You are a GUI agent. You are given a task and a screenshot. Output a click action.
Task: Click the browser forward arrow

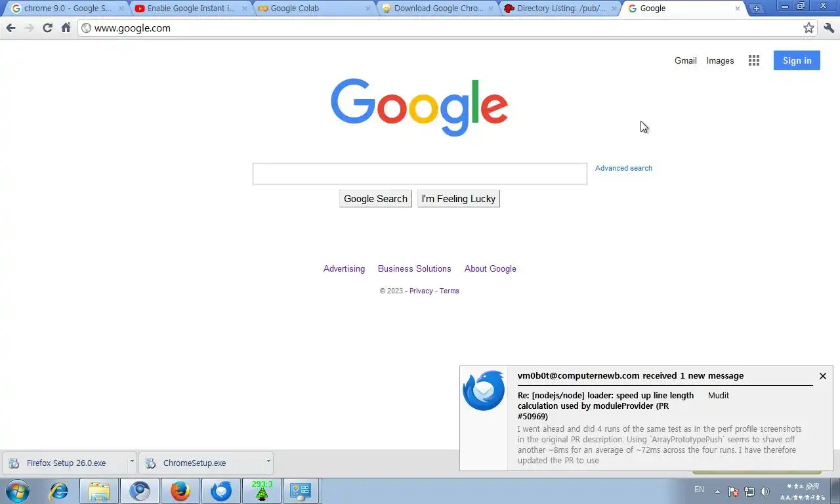[29, 28]
